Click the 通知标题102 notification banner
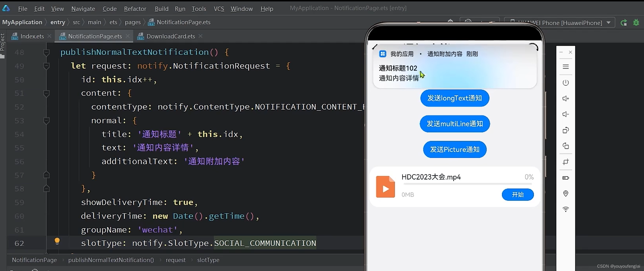This screenshot has width=644, height=271. tap(455, 67)
